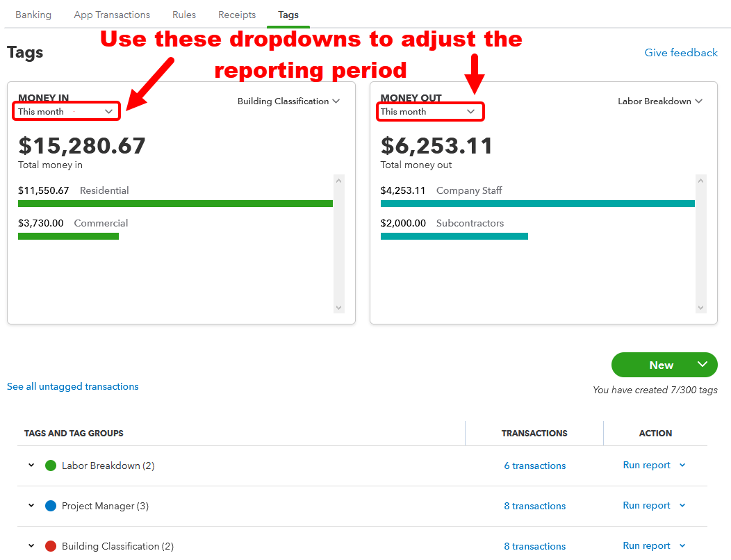
Task: Click Money Out scrollbar up arrow
Action: 700,181
